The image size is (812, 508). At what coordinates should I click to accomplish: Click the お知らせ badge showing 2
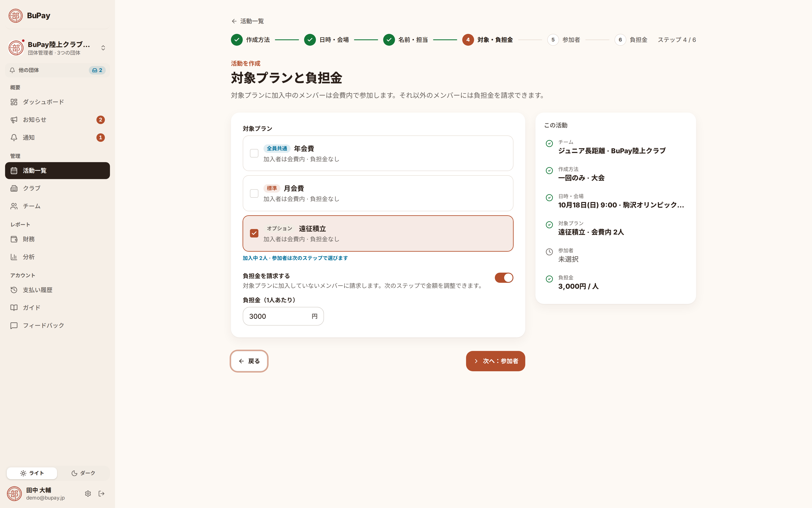coord(100,120)
